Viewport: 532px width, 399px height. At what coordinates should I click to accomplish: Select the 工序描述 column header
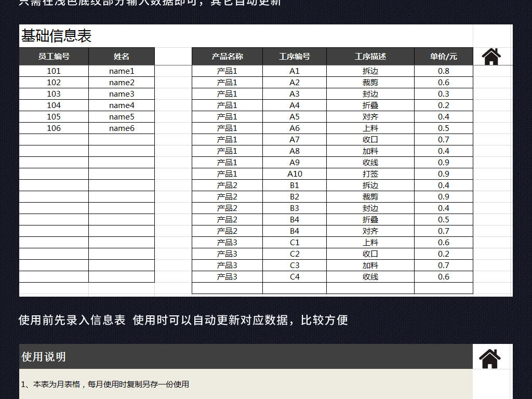pos(370,56)
